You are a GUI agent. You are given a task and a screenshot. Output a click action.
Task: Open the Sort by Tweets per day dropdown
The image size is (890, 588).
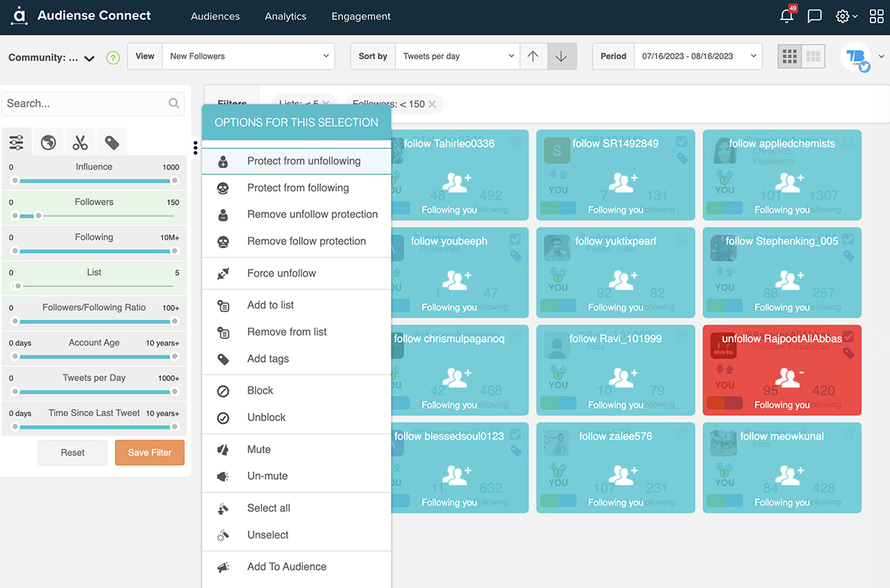pyautogui.click(x=457, y=56)
